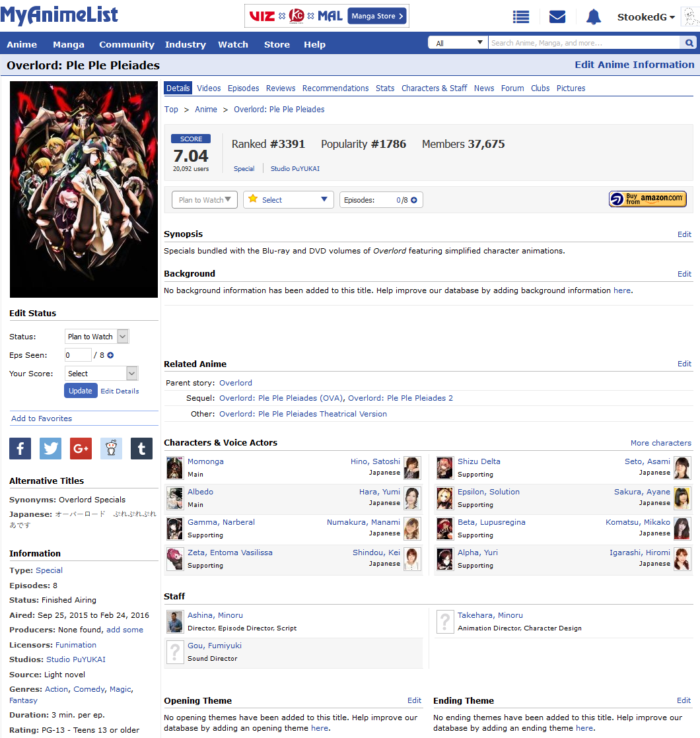Viewport: 700px width, 738px height.
Task: Click Studio PuYUKAI link near score
Action: (x=295, y=168)
